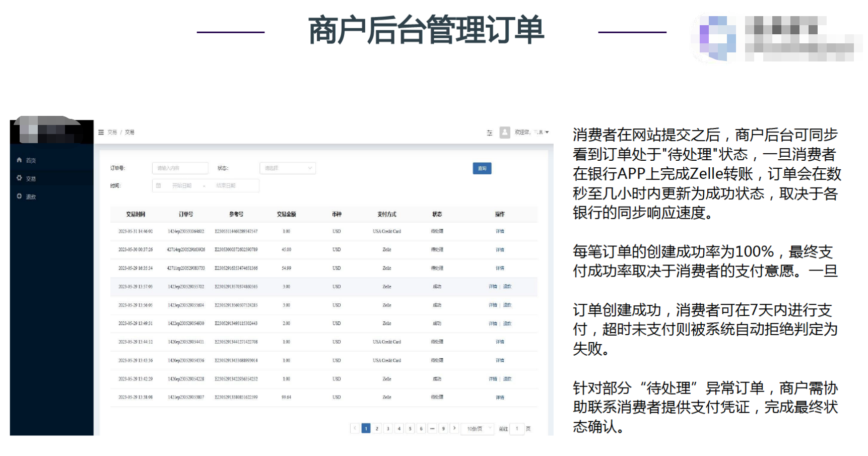Click USA Credit Card in 14:46:02 row
This screenshot has width=868, height=456.
[387, 231]
